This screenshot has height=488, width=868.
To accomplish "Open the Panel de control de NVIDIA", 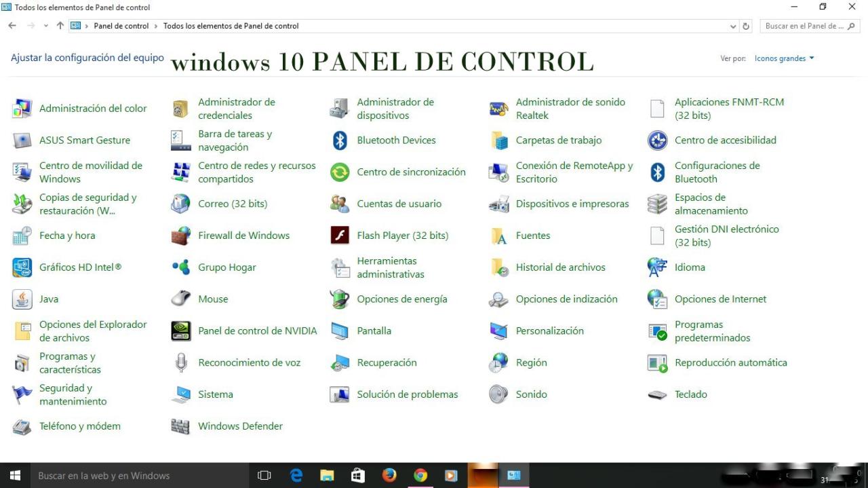I will pos(258,331).
